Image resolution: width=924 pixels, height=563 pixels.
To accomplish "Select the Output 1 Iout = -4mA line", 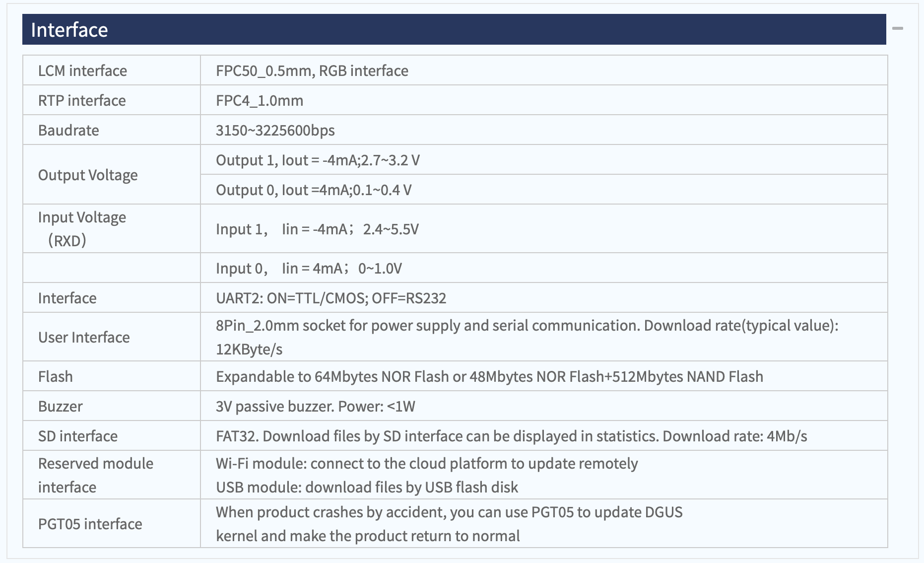I will 318,160.
